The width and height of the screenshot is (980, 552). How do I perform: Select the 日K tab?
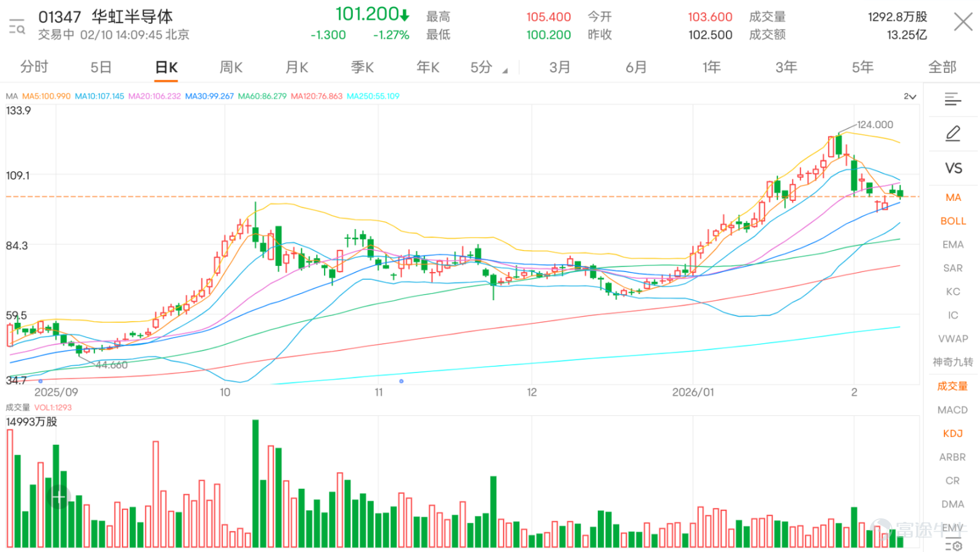[166, 67]
